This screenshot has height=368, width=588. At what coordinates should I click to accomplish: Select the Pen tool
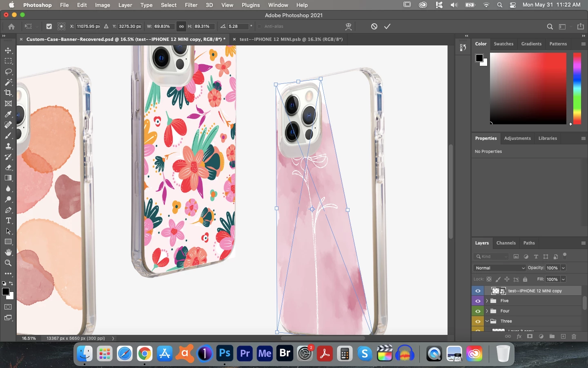(x=8, y=210)
